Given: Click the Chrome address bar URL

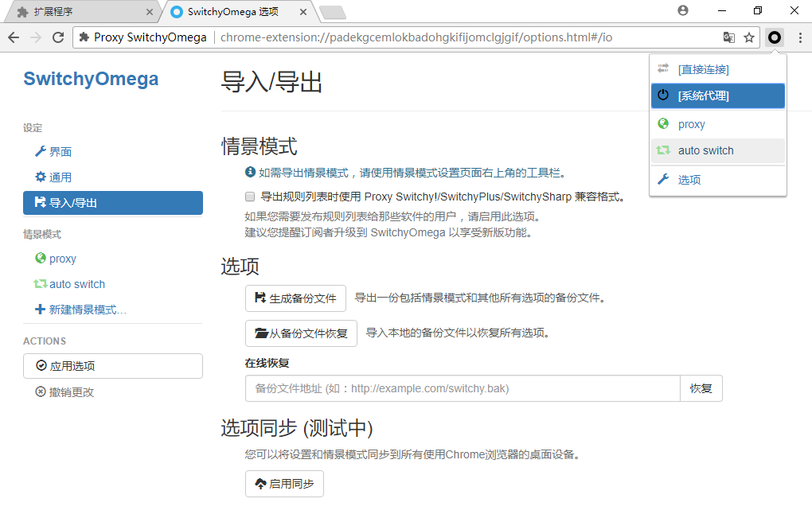Looking at the screenshot, I should click(416, 37).
